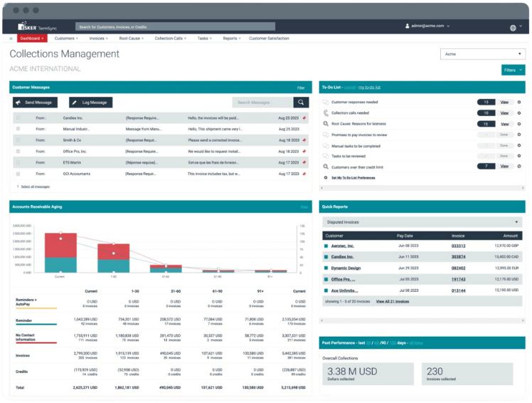Expand the teal Filters dropdown button
This screenshot has width=532, height=403.
click(513, 70)
